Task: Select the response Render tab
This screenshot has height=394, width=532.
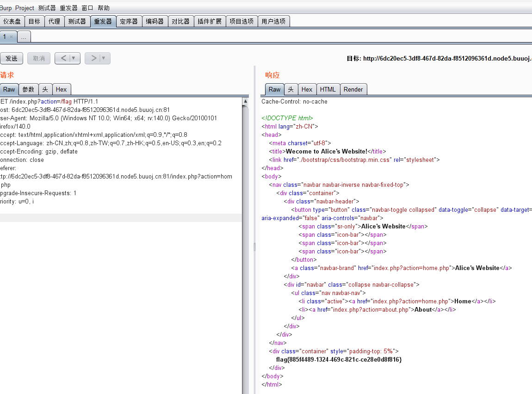Action: click(x=353, y=90)
